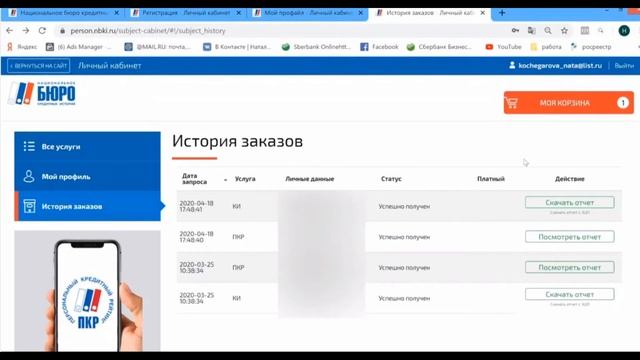Screen dimensions: 640x360
Task: Open the Сбербанк Бизнес bookmark
Action: point(439,47)
